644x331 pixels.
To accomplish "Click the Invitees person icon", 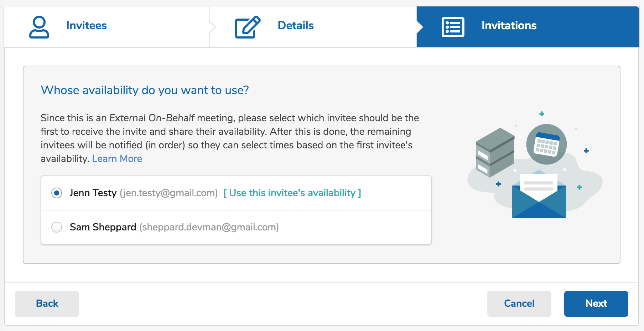I will (x=39, y=27).
